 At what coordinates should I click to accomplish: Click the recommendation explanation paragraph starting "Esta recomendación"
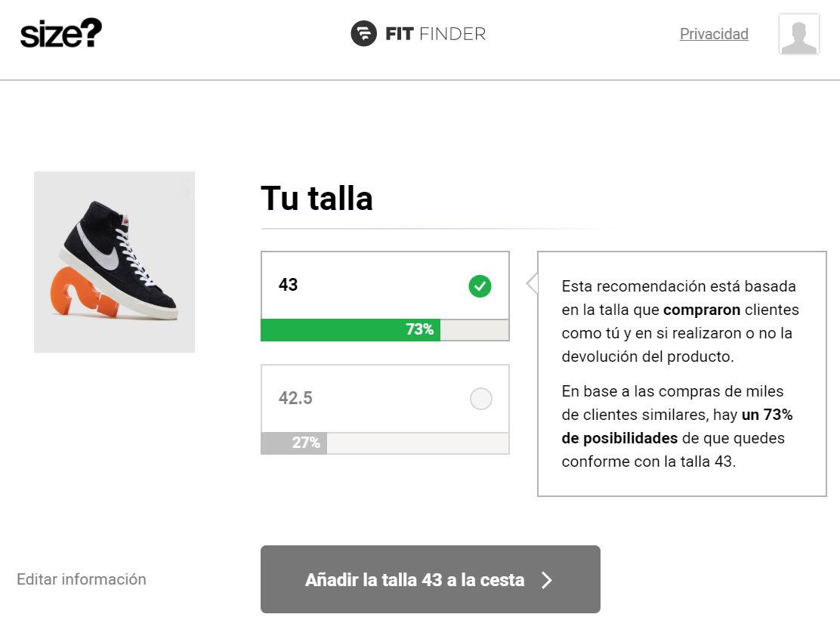[x=680, y=321]
